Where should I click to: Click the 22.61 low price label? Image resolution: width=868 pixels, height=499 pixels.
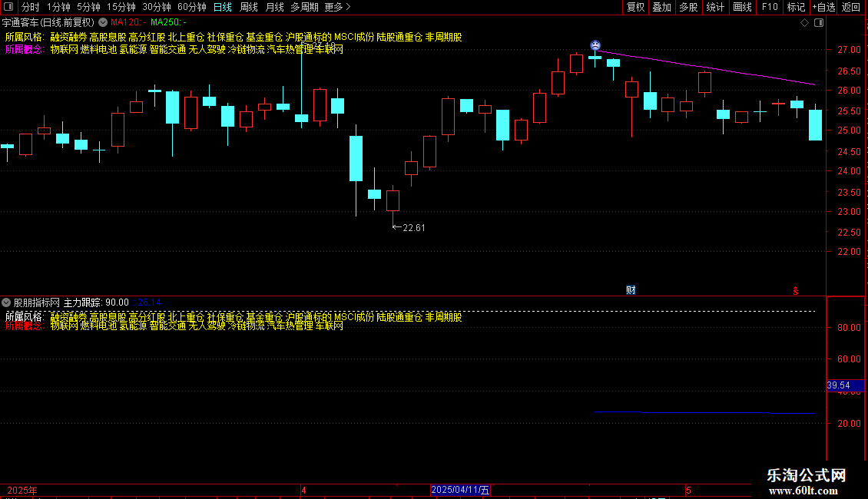(413, 228)
